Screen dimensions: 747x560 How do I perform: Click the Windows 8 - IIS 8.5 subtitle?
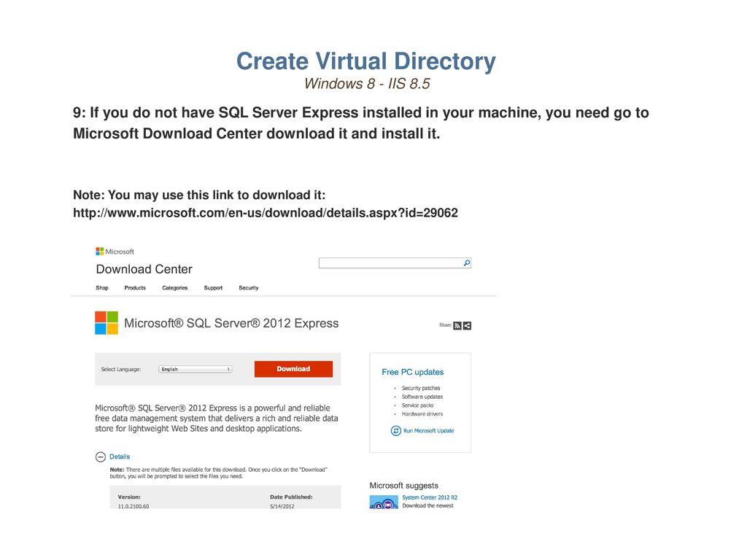367,84
